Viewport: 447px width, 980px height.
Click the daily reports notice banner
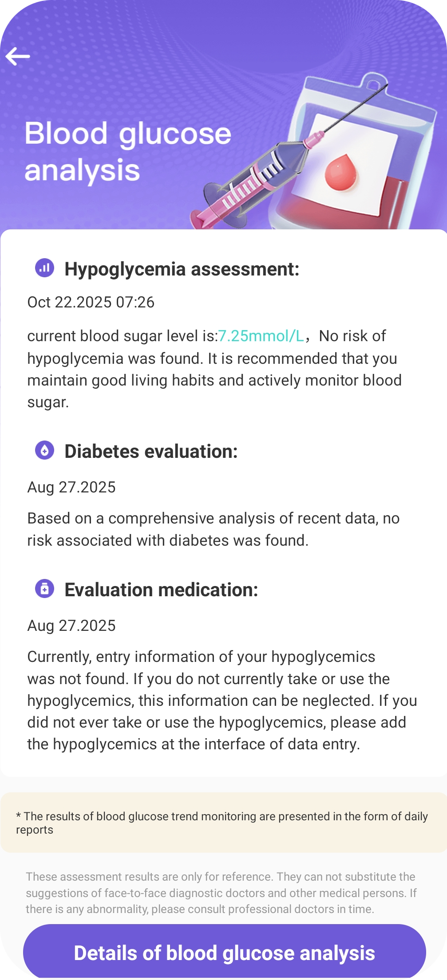coord(223,823)
